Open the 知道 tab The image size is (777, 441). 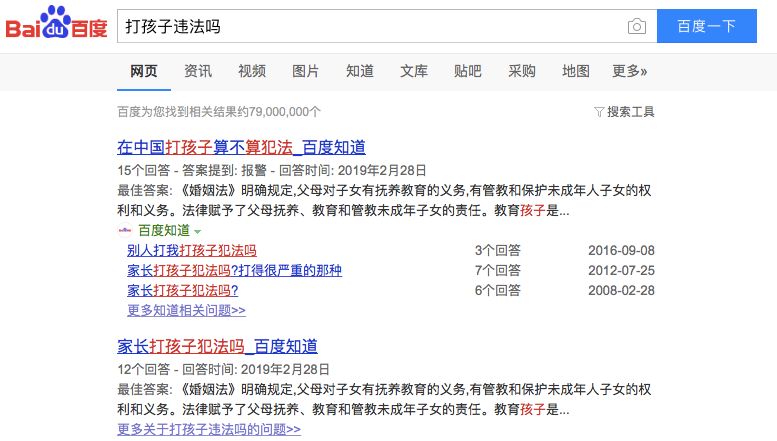coord(360,71)
